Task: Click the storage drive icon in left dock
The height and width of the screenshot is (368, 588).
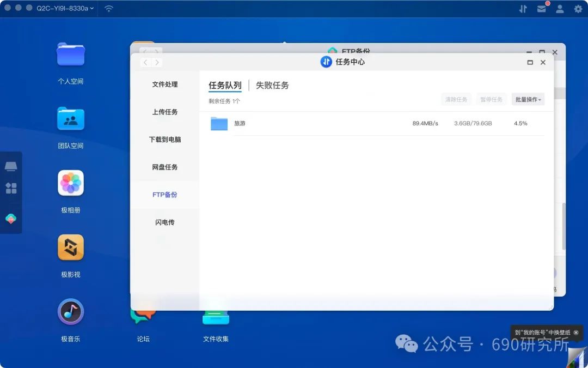Action: 11,166
